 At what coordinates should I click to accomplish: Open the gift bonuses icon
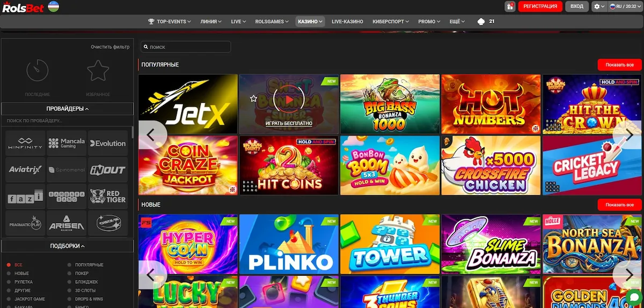510,6
